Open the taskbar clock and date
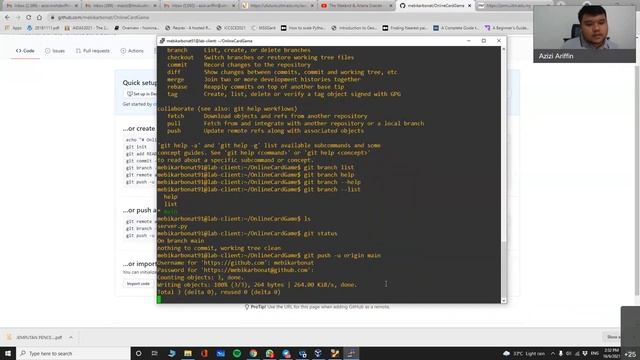The height and width of the screenshot is (360, 640). (x=611, y=353)
